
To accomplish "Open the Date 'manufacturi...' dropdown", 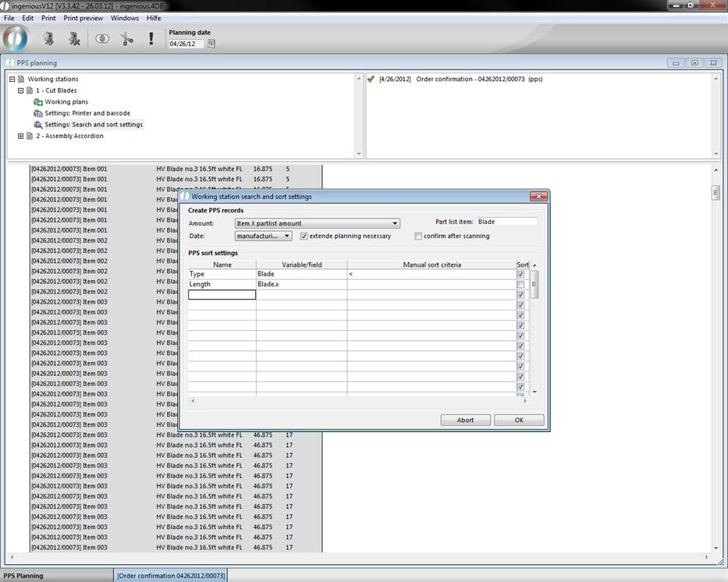I will click(x=287, y=236).
